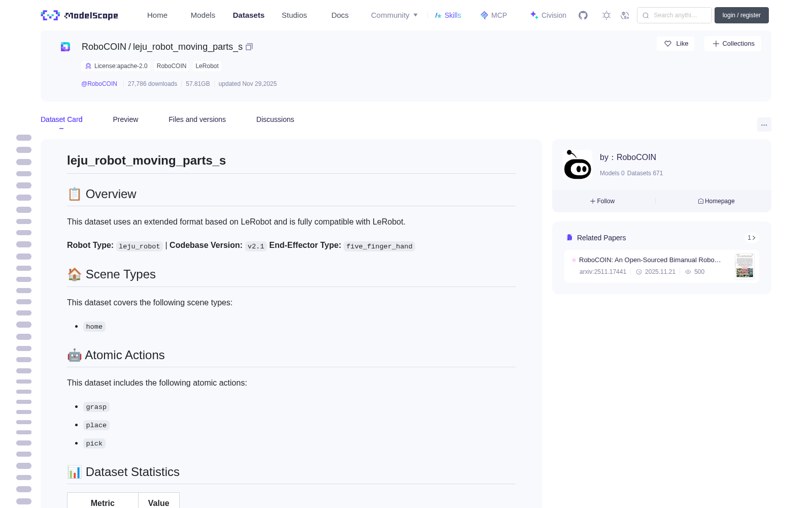812x508 pixels.
Task: Click the 'home' scene type code
Action: click(x=94, y=327)
